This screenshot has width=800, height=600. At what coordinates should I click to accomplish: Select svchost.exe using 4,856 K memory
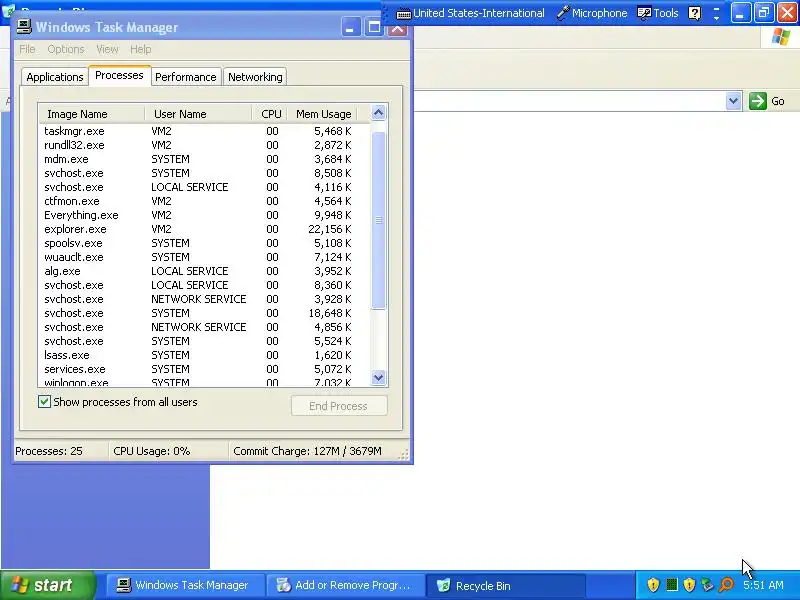pos(204,327)
